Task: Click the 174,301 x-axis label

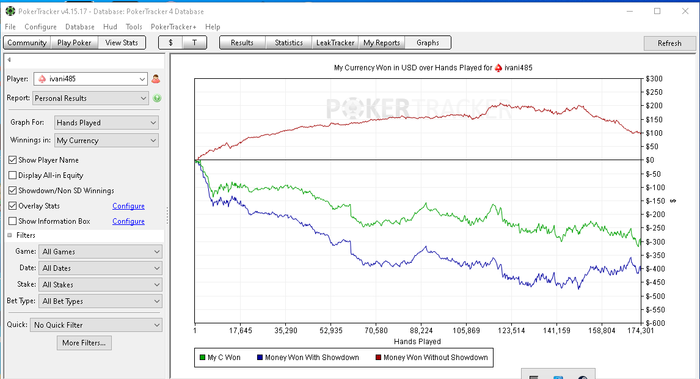Action: [x=641, y=331]
